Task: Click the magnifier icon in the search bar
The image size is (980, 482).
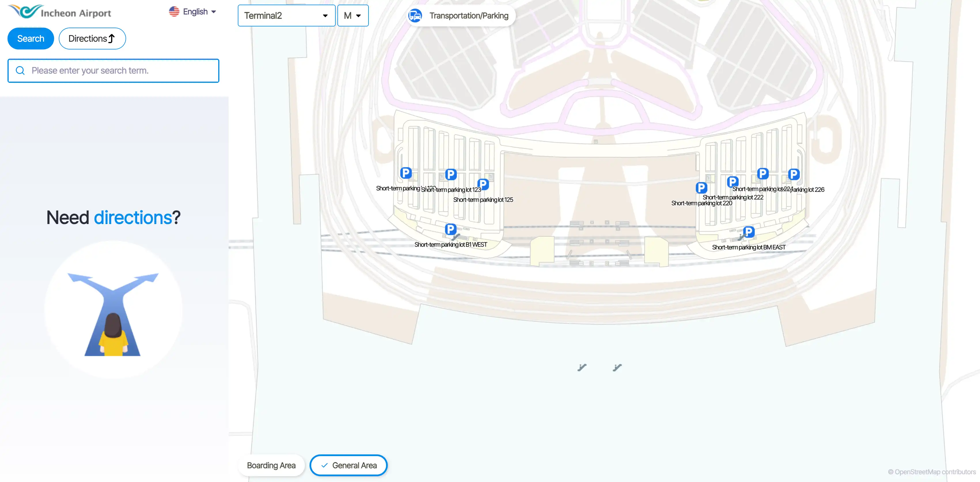Action: [20, 70]
